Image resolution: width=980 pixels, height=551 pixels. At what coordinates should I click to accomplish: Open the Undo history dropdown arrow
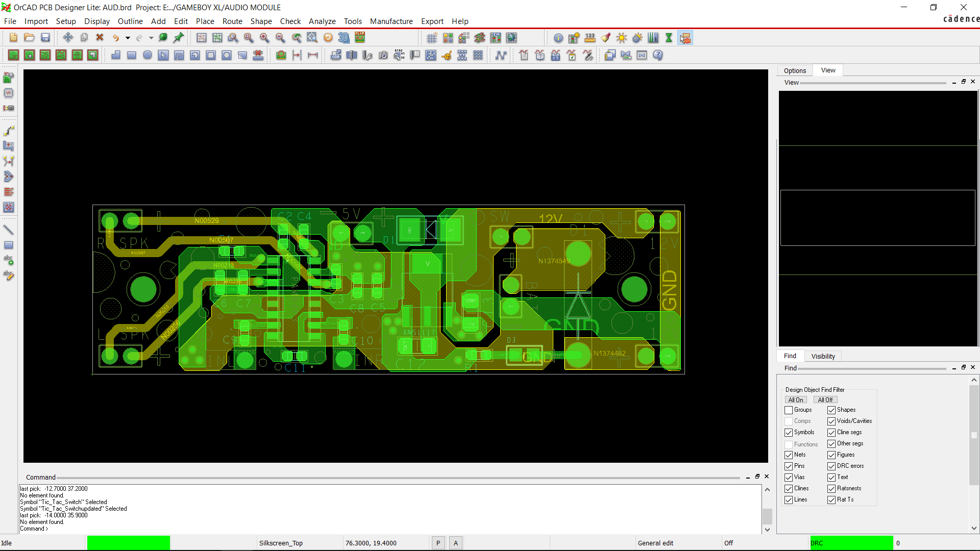pos(128,38)
